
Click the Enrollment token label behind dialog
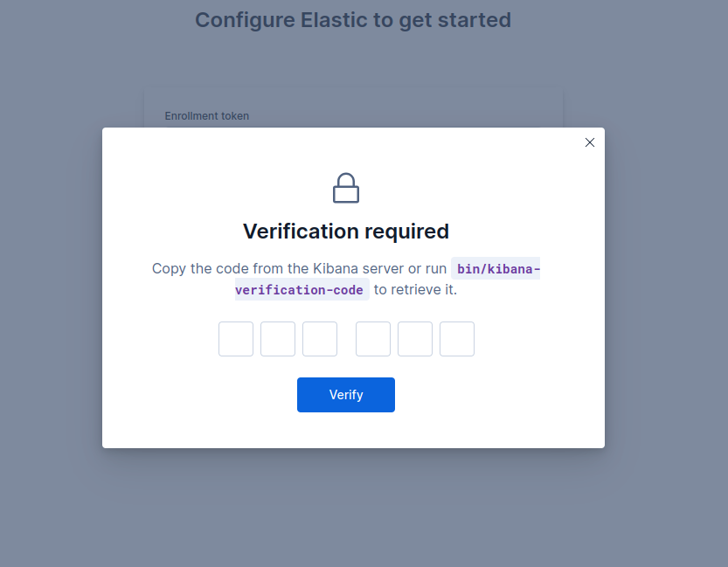(206, 115)
